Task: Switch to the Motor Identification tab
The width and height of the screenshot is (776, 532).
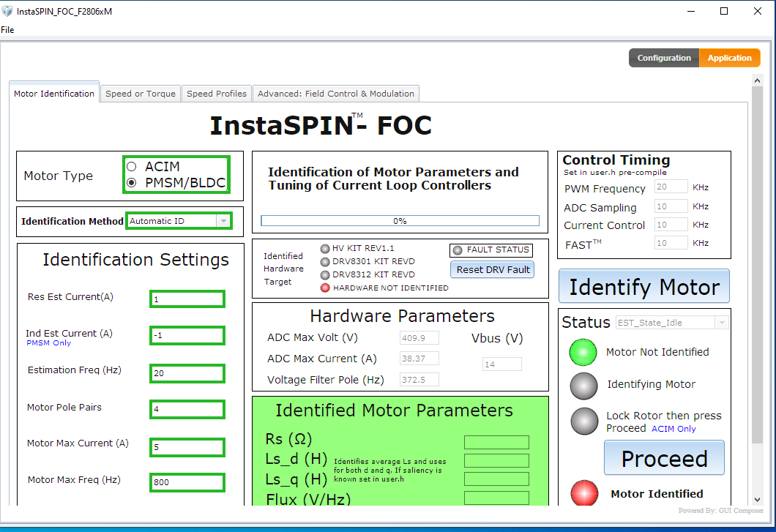Action: pos(54,94)
